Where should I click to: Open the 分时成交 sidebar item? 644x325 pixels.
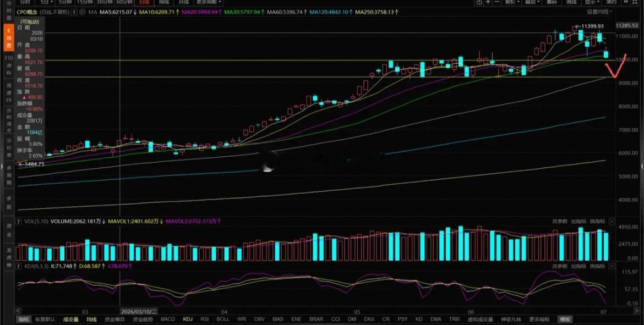click(9, 120)
